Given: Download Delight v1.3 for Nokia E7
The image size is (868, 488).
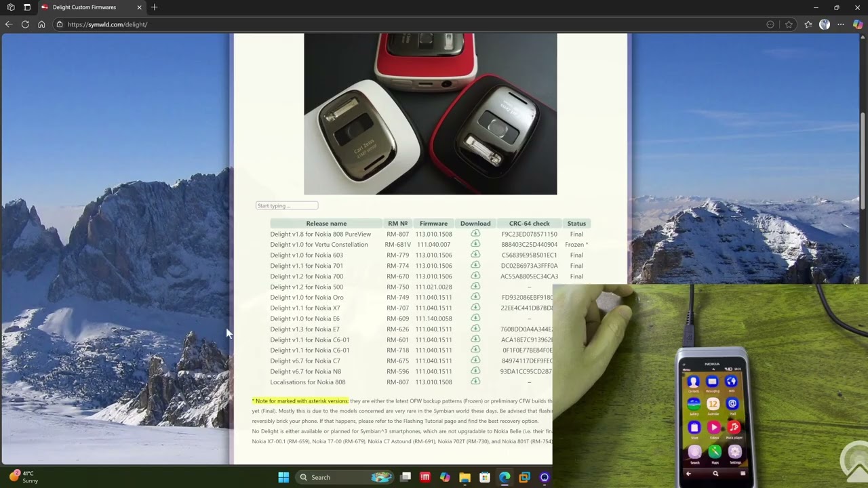Looking at the screenshot, I should click(475, 329).
